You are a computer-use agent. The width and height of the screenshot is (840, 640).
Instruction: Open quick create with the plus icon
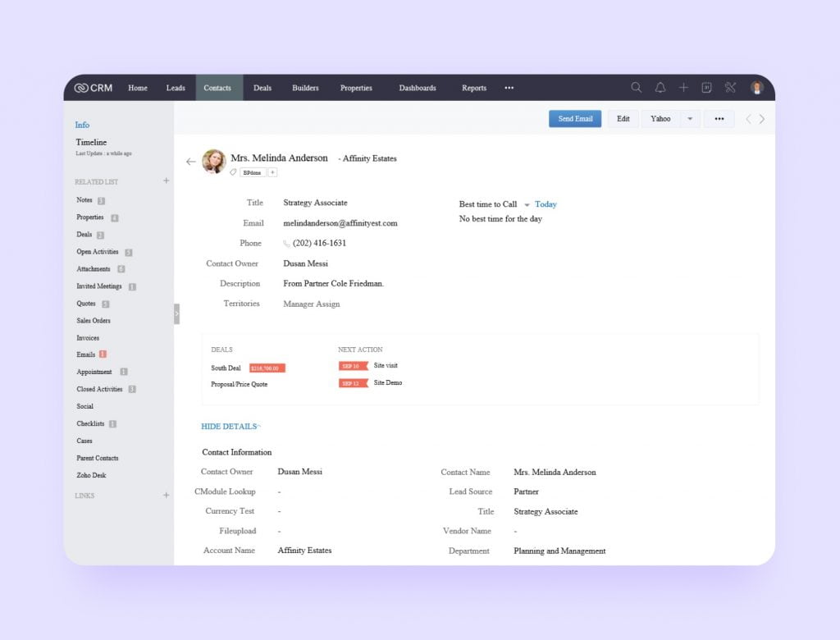click(683, 87)
